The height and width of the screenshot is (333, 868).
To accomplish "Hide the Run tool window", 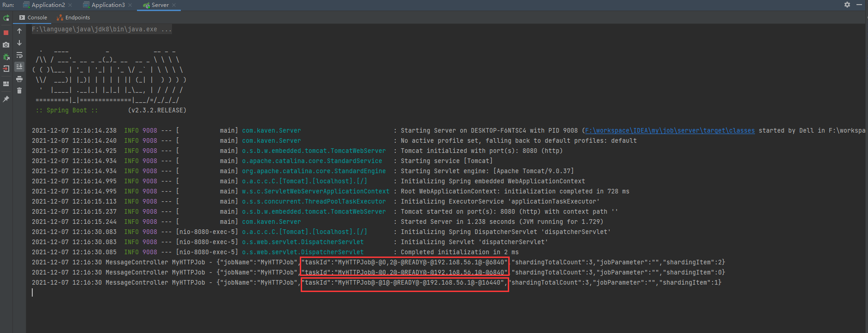I will click(859, 5).
